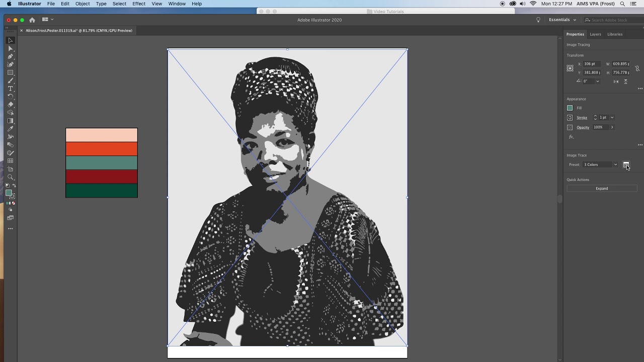Flip the object horizontally
Image resolution: width=644 pixels, height=362 pixels.
(616, 81)
